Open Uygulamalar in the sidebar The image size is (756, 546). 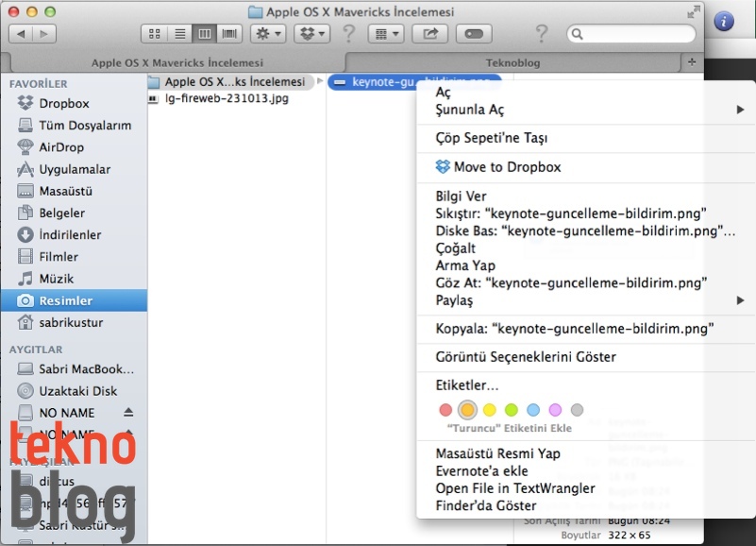[x=75, y=169]
